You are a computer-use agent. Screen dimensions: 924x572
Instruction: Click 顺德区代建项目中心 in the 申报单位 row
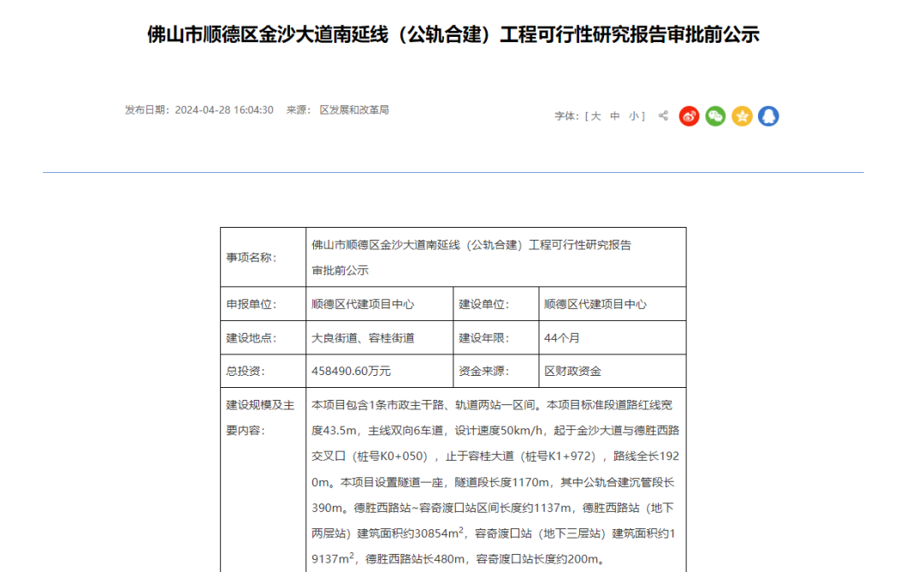coord(363,304)
